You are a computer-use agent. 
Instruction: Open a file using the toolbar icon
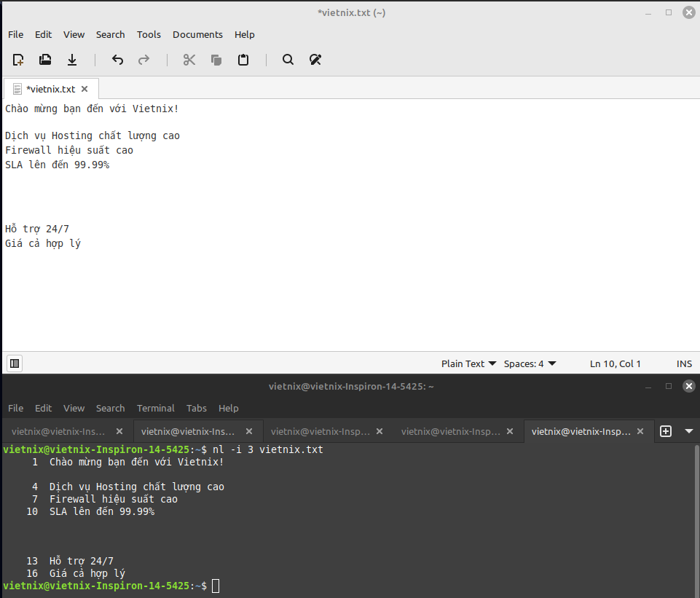coord(45,60)
